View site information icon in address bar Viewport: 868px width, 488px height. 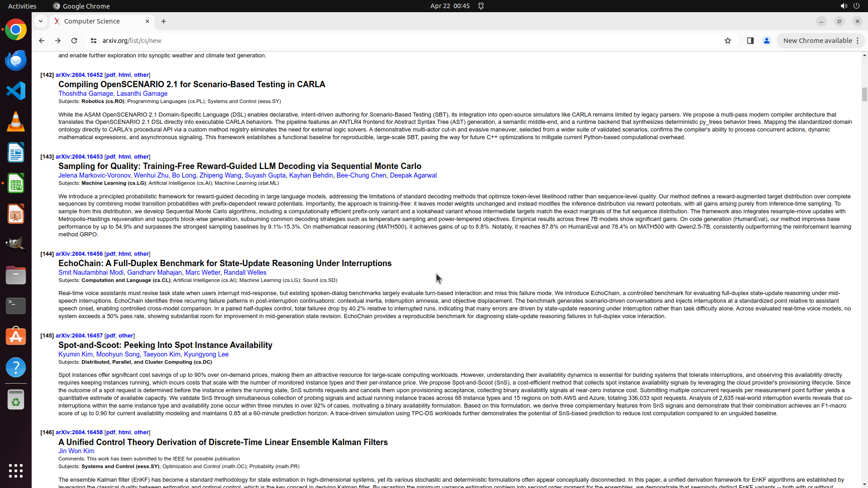pyautogui.click(x=94, y=41)
